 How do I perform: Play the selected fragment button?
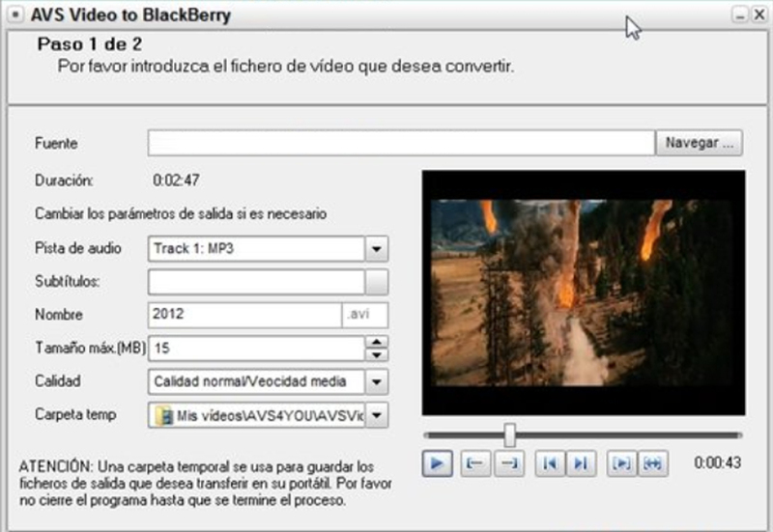click(621, 463)
